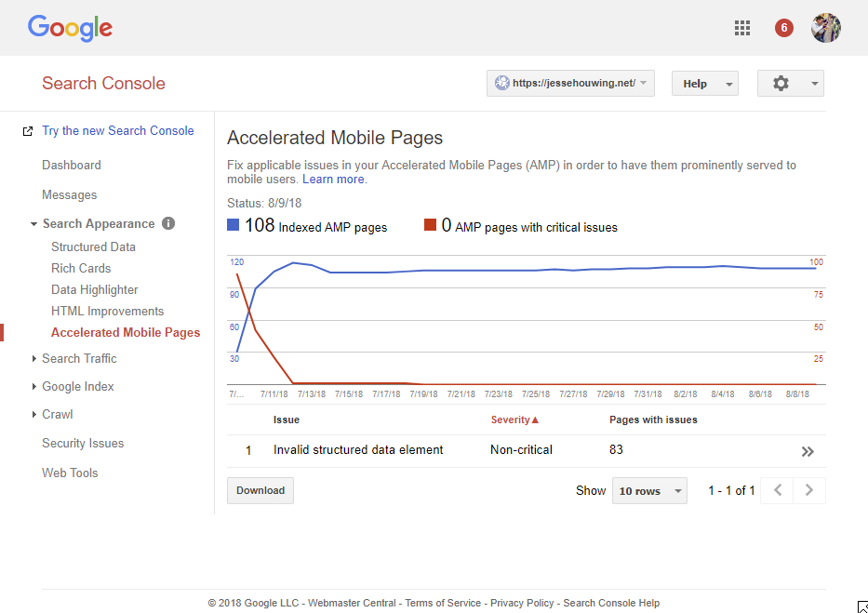
Task: Select Rich Cards in the sidebar
Action: (81, 268)
